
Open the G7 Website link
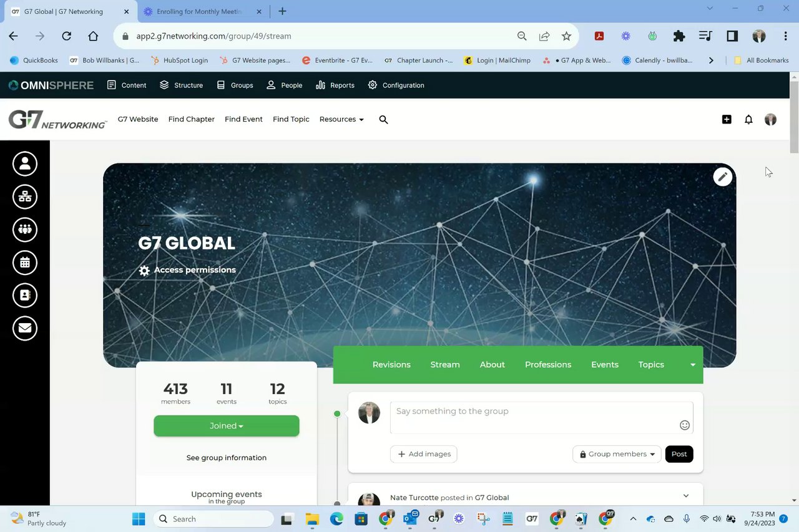(138, 119)
